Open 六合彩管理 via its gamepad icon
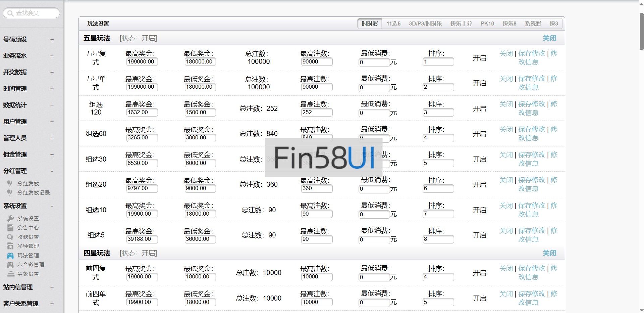Screen dimensions: 644x313 pyautogui.click(x=10, y=264)
